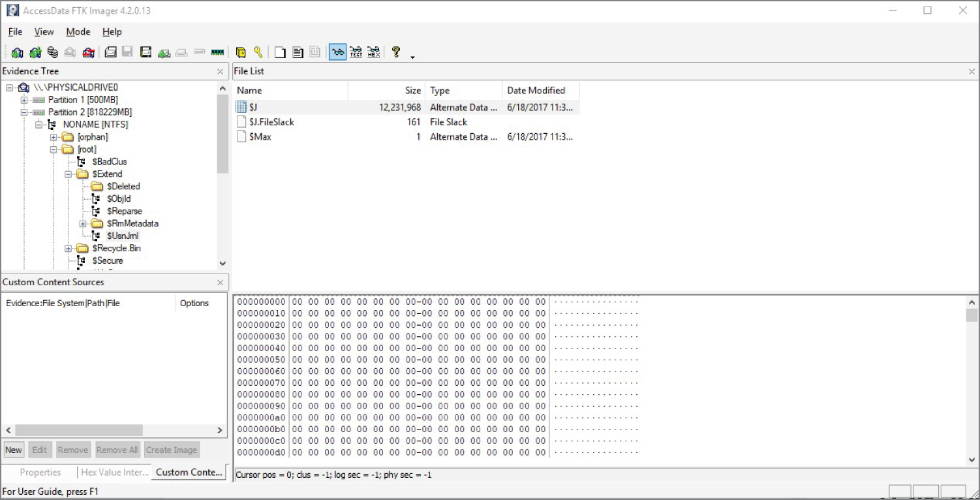Click Add All Attached Devices icon
Viewport: 980px width, 500px height.
[x=35, y=52]
